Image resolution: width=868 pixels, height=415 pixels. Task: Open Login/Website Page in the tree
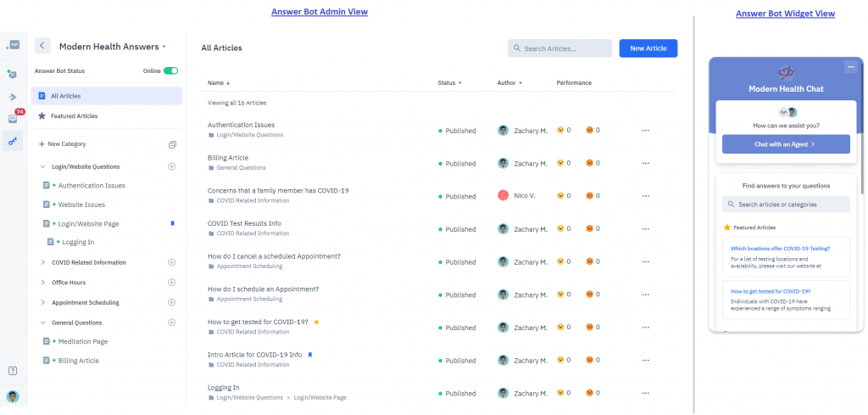coord(88,224)
